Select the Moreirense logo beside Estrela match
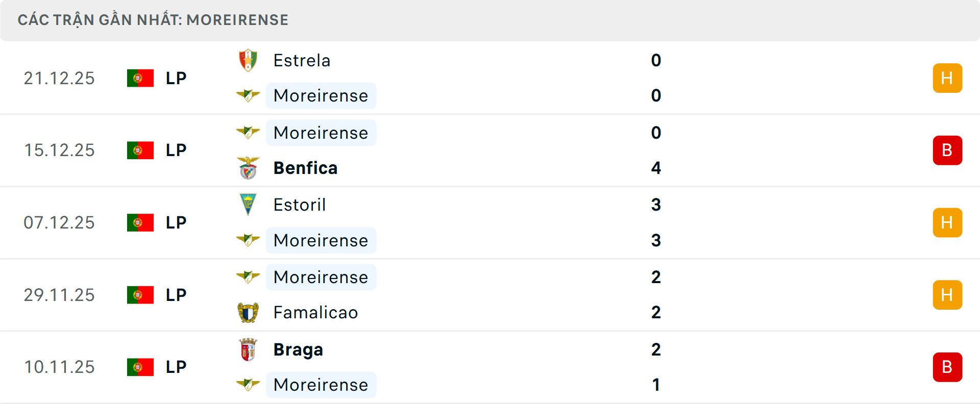 (249, 96)
